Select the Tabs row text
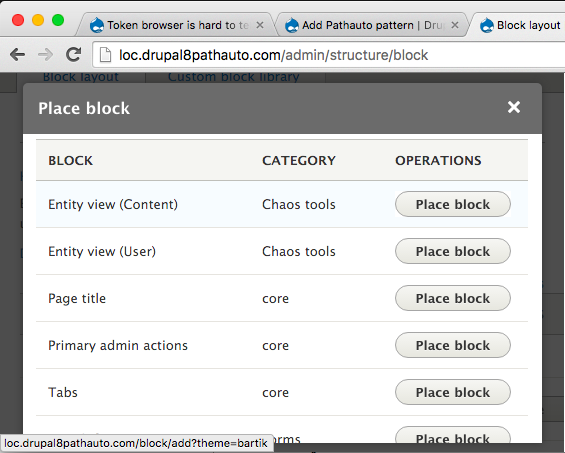Image resolution: width=565 pixels, height=453 pixels. pos(63,392)
